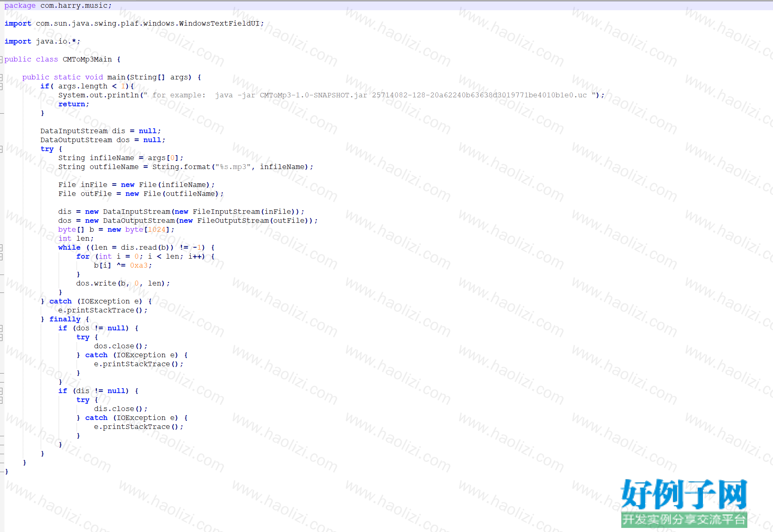The height and width of the screenshot is (532, 773).
Task: Click 'dos.write(b, 0, len);' statement
Action: 123,284
